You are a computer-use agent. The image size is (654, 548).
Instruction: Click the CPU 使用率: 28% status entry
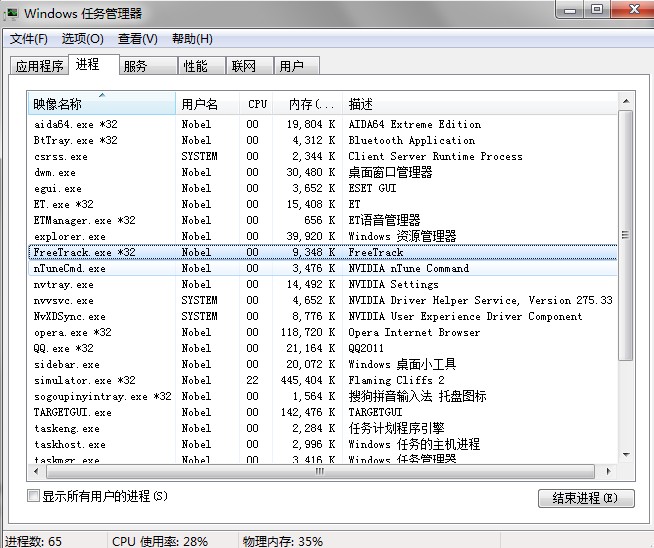point(160,541)
